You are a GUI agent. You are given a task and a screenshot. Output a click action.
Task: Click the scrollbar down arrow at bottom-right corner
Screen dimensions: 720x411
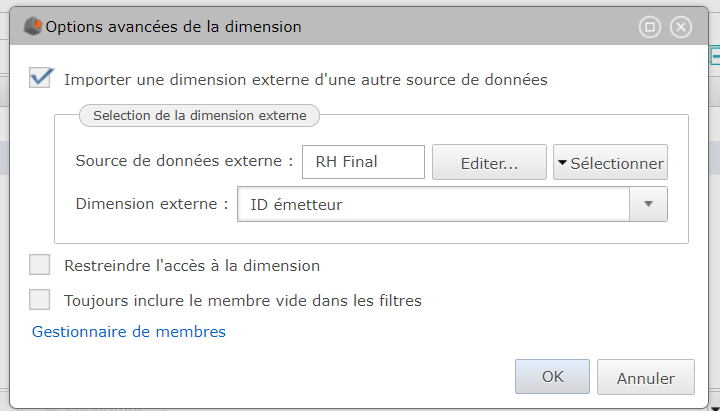tap(715, 407)
